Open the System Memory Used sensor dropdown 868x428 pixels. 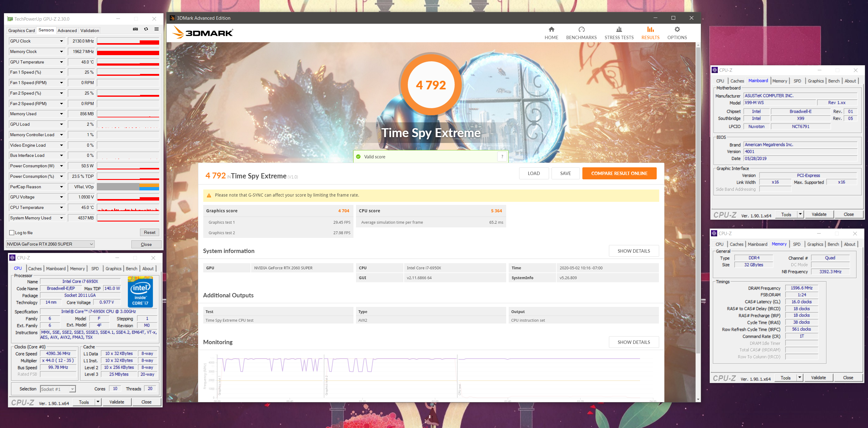61,218
